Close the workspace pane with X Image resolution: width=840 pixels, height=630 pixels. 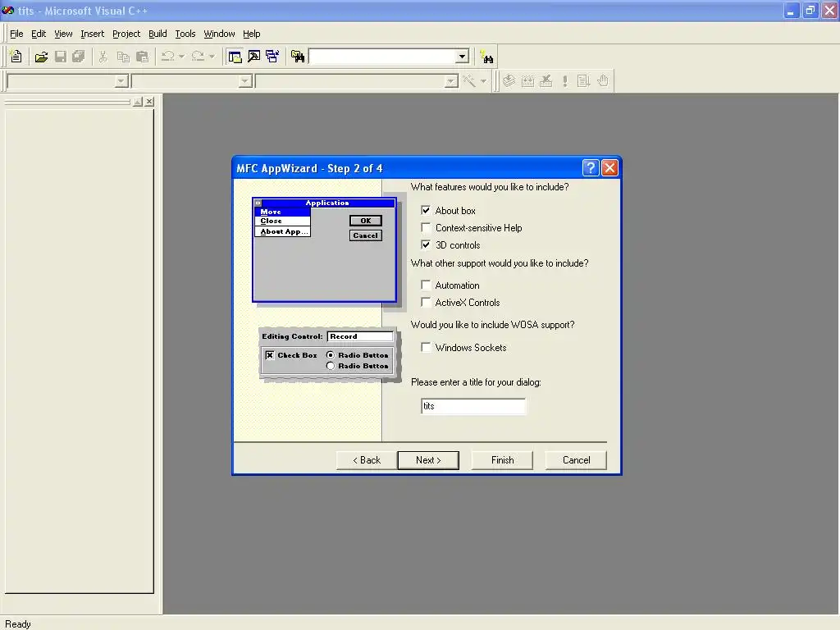pos(149,101)
